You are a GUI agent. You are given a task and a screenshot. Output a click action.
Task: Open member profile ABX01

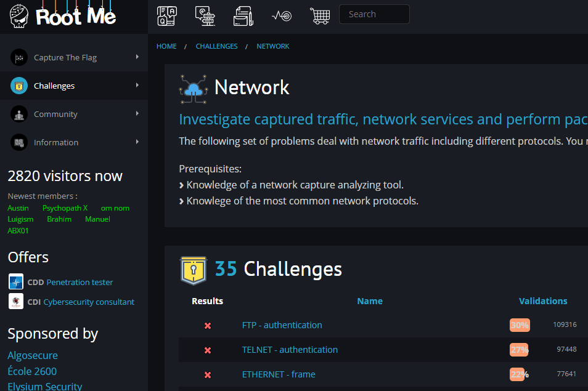18,231
